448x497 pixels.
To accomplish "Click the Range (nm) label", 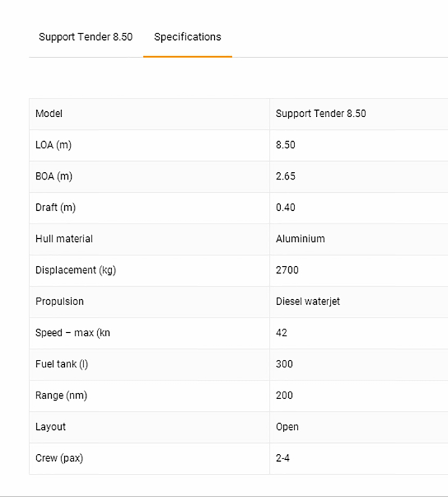I will pos(62,396).
